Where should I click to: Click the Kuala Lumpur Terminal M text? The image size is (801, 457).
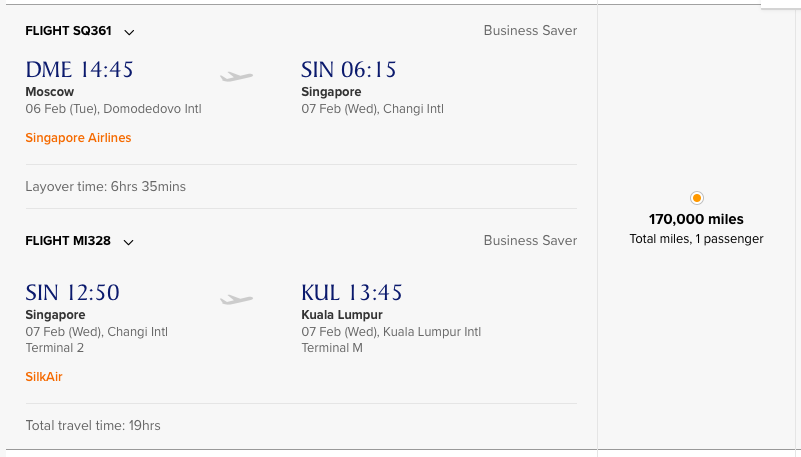coord(331,348)
